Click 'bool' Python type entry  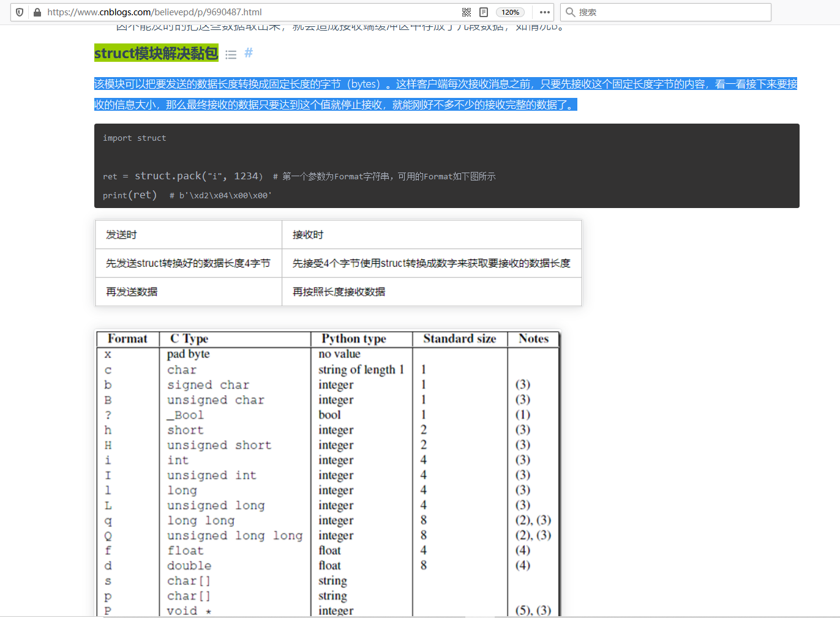(x=329, y=415)
